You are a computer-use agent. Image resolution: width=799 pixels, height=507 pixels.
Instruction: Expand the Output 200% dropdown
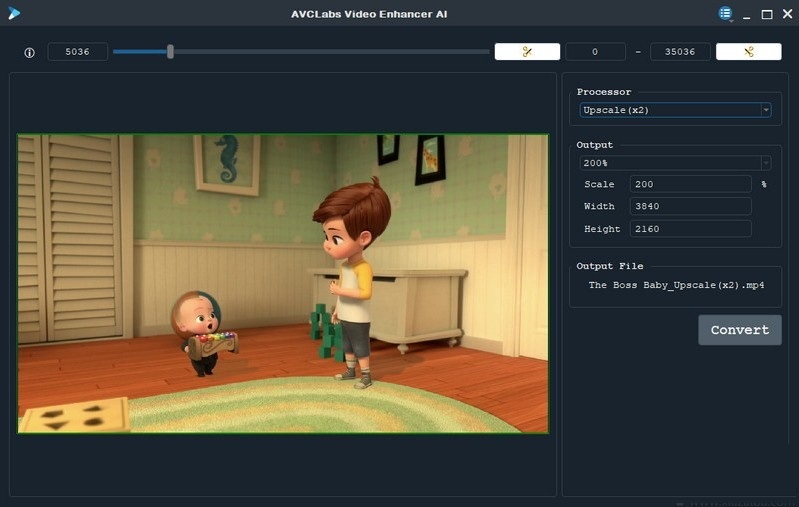click(675, 163)
